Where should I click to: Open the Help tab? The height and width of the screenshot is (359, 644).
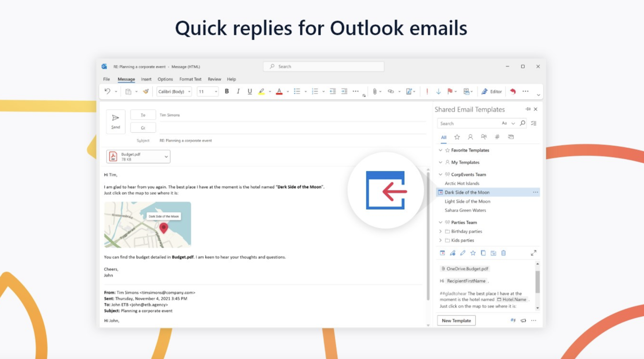pos(231,79)
